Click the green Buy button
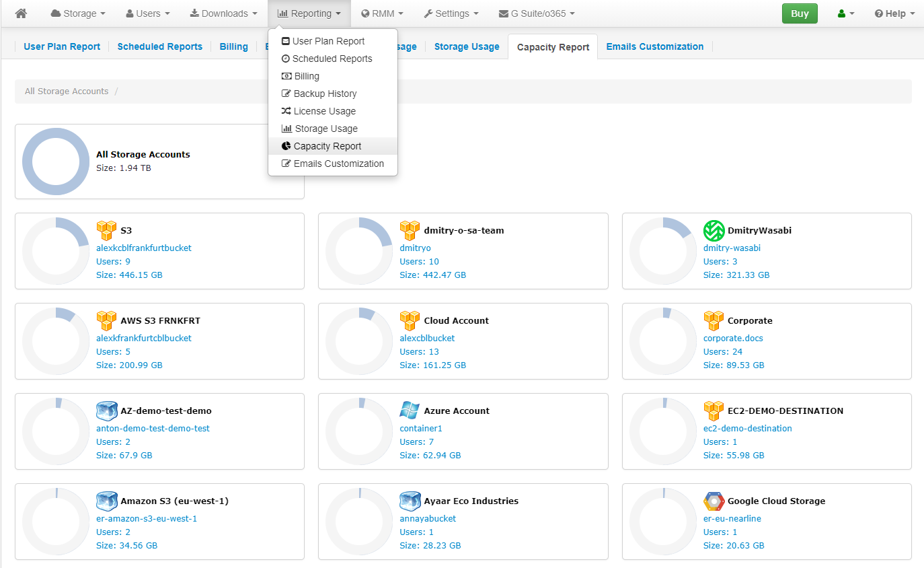924x568 pixels. (x=800, y=13)
